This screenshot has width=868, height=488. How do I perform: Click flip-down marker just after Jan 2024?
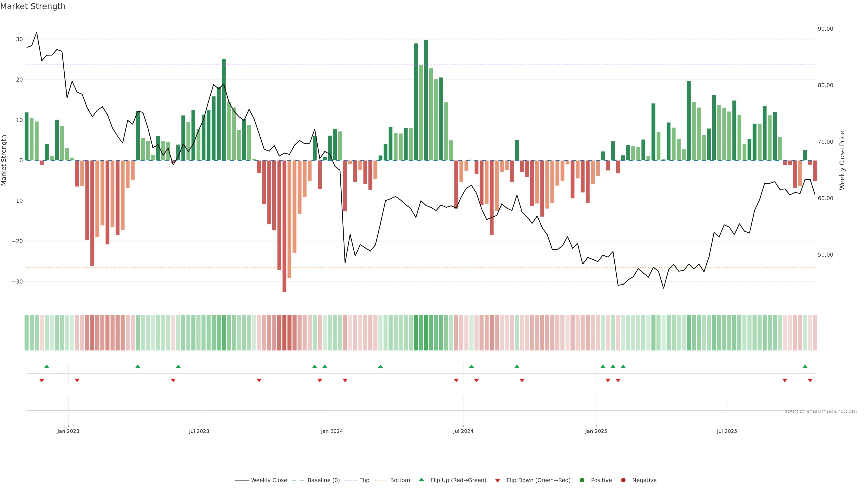[345, 380]
